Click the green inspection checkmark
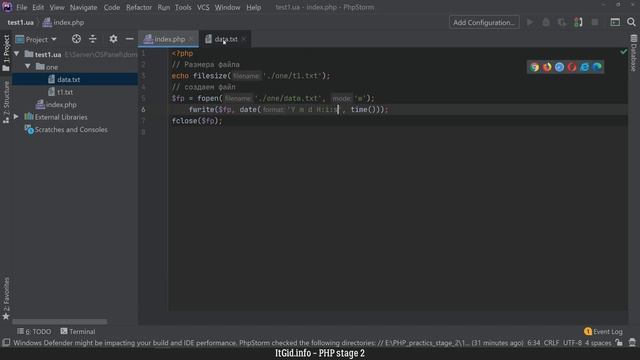 623,52
